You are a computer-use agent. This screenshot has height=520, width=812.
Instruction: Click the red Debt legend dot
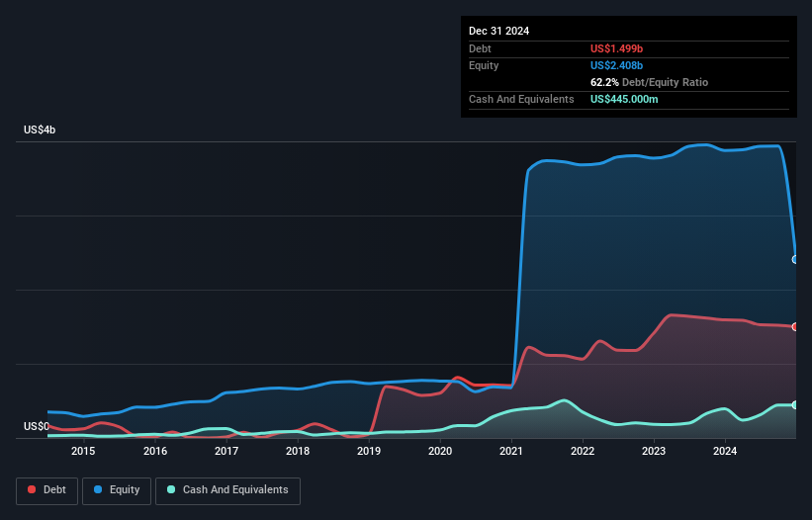(x=32, y=489)
